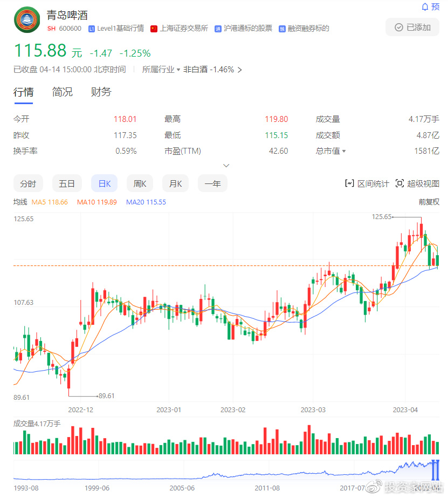Click the -1.47 price change value
The image size is (448, 498).
101,53
